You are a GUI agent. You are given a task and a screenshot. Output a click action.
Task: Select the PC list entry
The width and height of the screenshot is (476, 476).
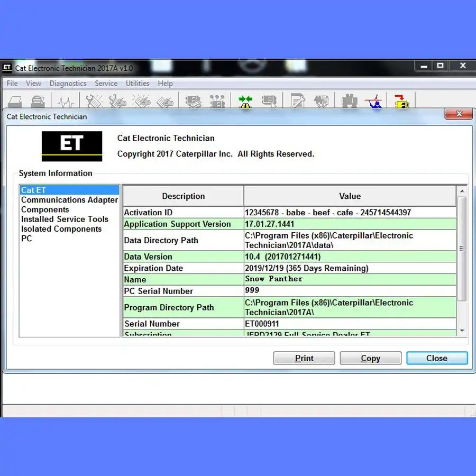(x=26, y=239)
